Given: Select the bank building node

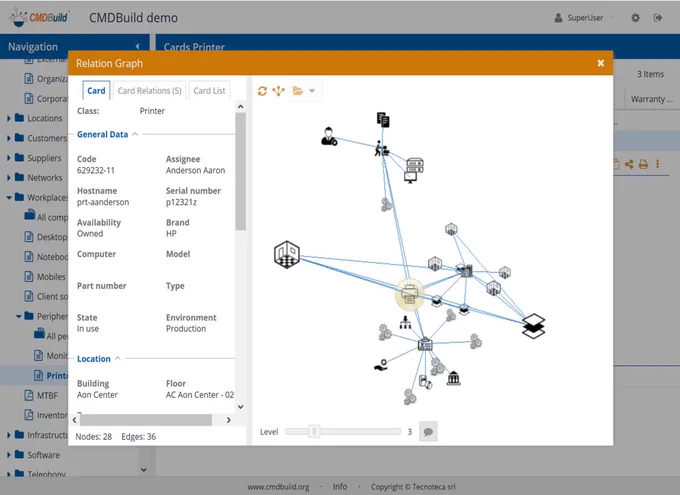Looking at the screenshot, I should click(x=453, y=378).
